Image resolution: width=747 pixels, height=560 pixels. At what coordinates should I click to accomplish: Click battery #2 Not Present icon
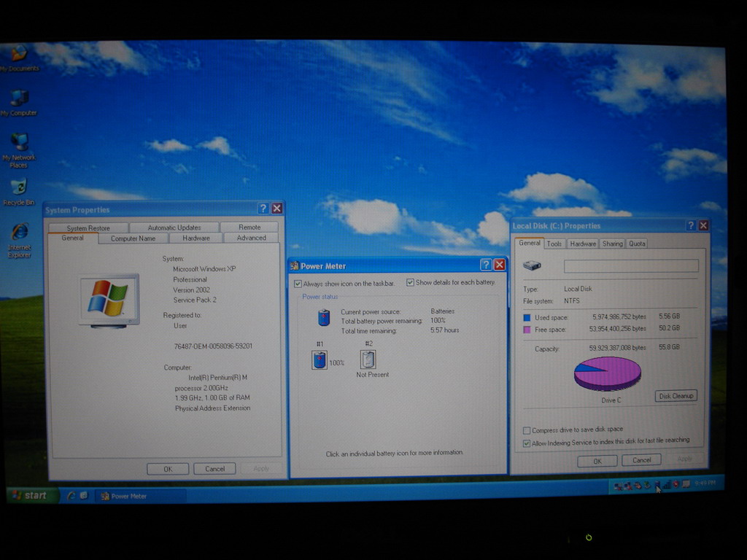pos(368,359)
